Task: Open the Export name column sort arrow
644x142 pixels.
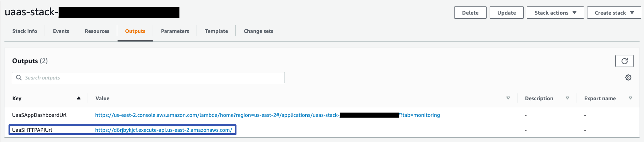Action: point(630,98)
